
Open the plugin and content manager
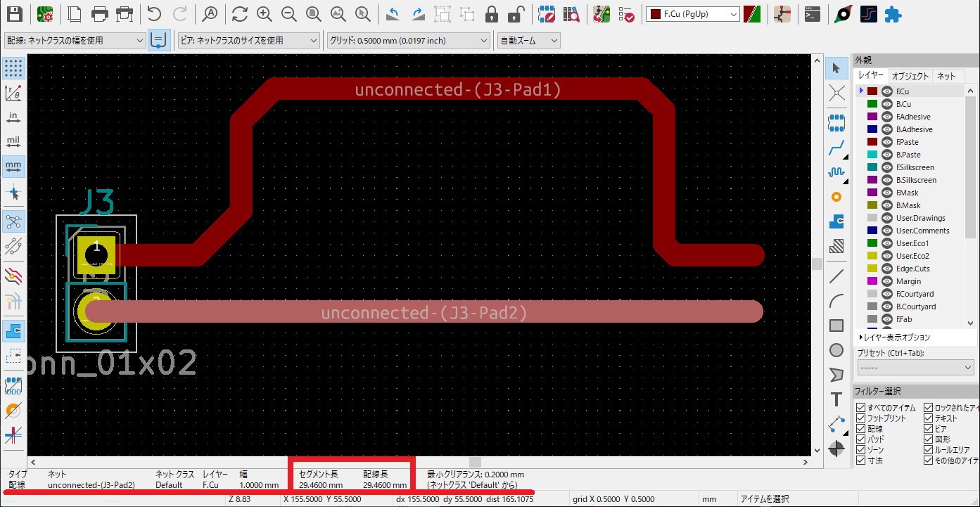(x=893, y=13)
